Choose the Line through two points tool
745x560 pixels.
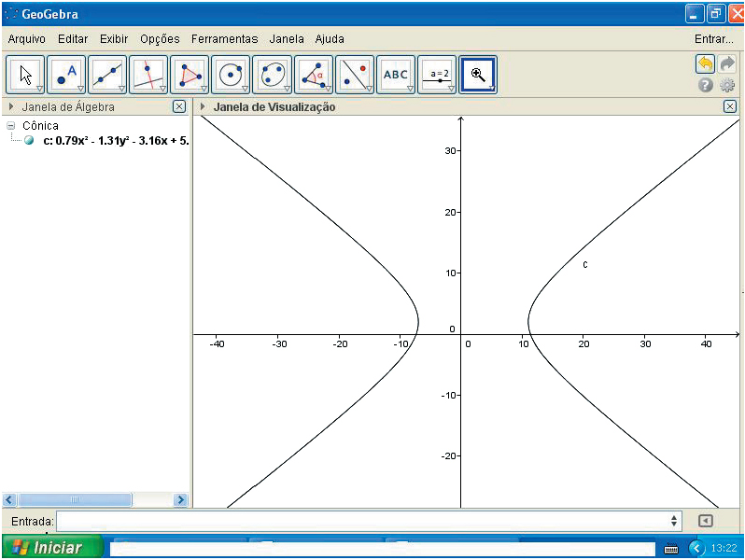[x=108, y=75]
